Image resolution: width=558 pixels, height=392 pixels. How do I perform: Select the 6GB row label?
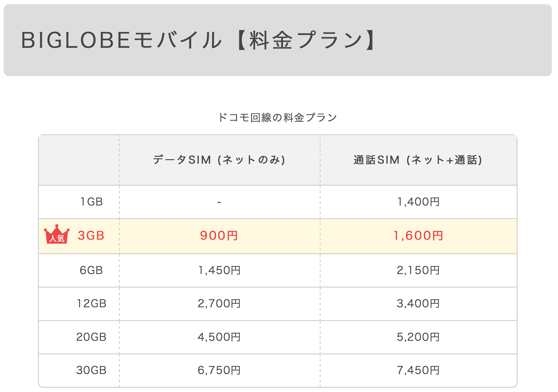tap(91, 270)
